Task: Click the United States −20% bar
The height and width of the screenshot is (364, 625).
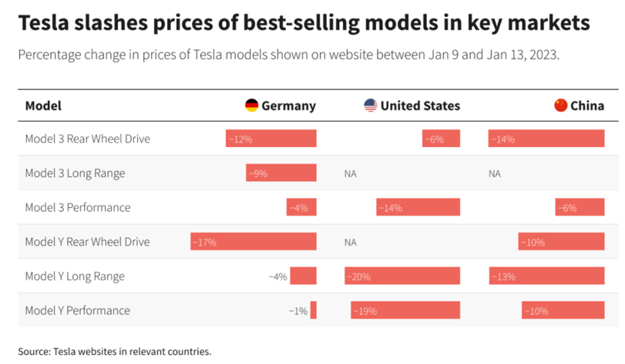Action: pyautogui.click(x=402, y=276)
